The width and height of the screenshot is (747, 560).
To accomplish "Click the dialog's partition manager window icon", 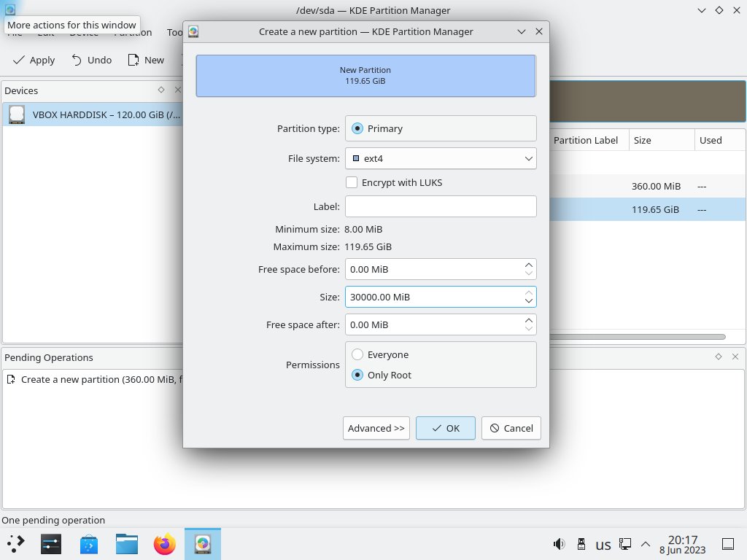I will click(x=193, y=32).
